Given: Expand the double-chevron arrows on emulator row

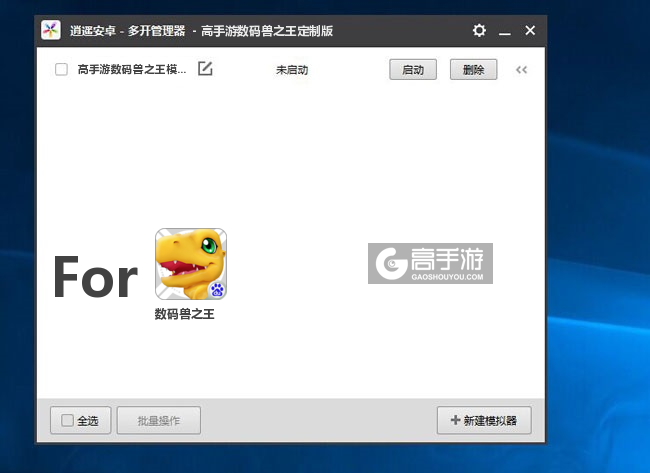Looking at the screenshot, I should point(521,70).
